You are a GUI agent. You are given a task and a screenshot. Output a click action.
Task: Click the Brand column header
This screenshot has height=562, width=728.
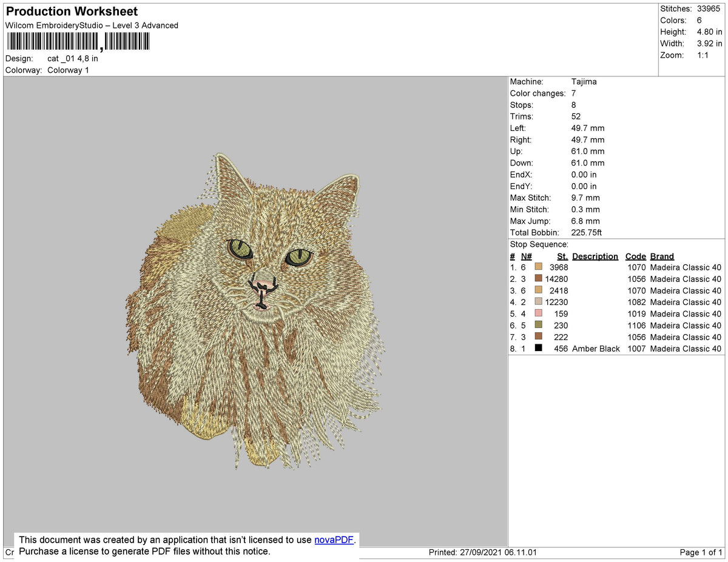[x=661, y=256]
